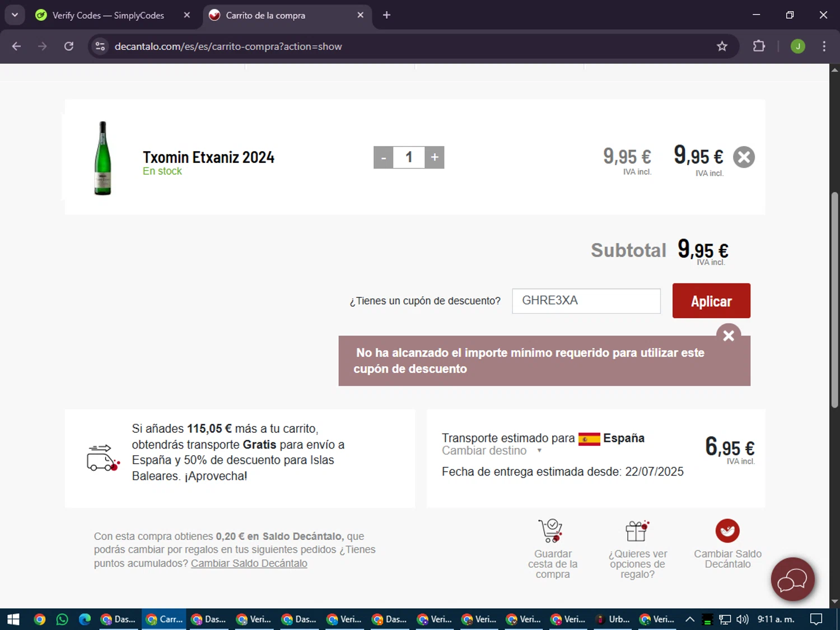840x630 pixels.
Task: Click the scrollbar down arrow
Action: point(834,602)
